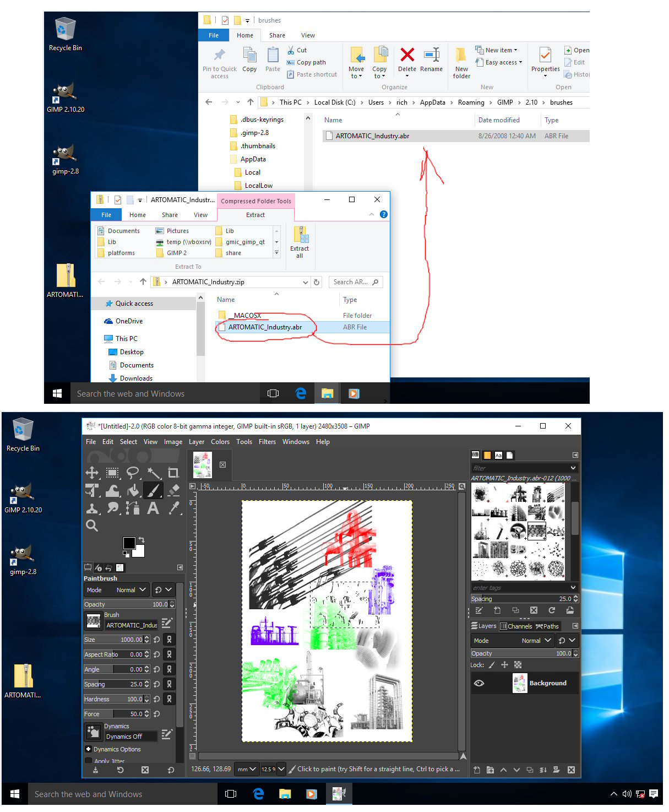This screenshot has height=812, width=669.
Task: Open brush filter dropdown arrow
Action: click(x=573, y=468)
